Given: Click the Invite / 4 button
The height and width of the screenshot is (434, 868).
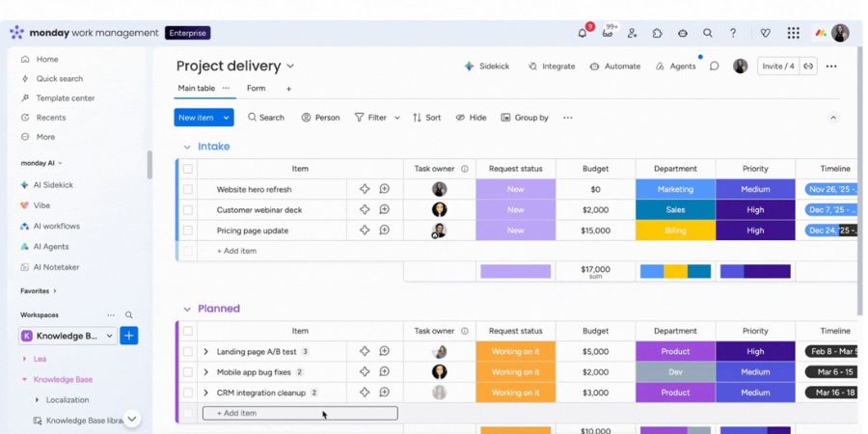Looking at the screenshot, I should click(x=777, y=67).
